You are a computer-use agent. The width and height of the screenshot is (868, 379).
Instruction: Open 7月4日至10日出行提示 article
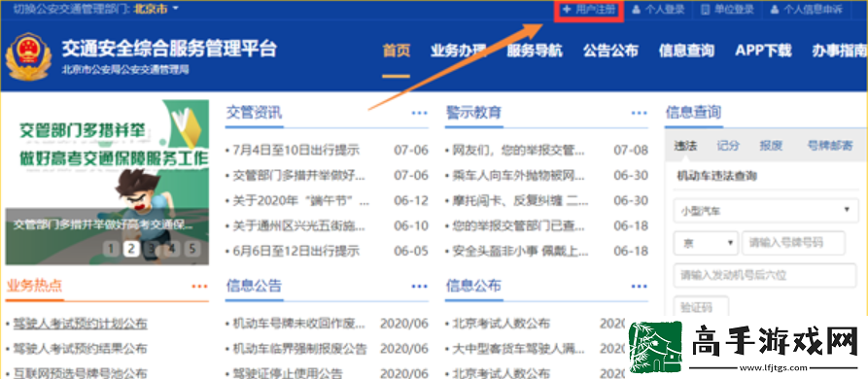295,150
